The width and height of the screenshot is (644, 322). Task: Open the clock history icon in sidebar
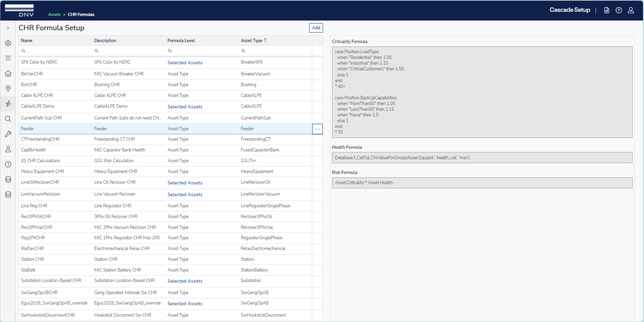[x=8, y=164]
